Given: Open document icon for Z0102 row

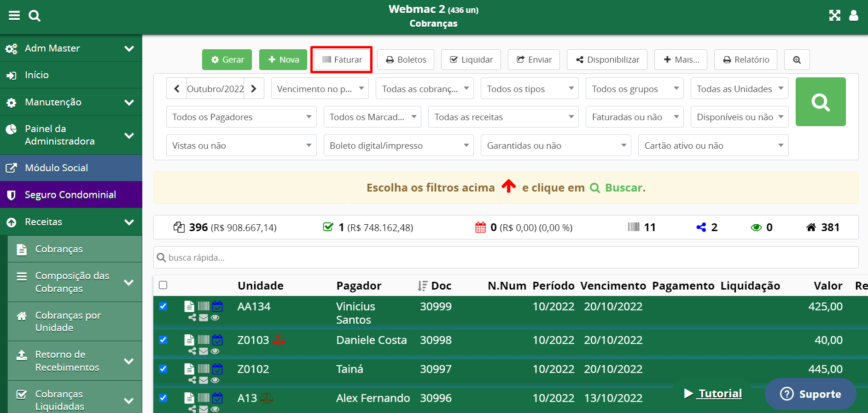Looking at the screenshot, I should coord(189,369).
